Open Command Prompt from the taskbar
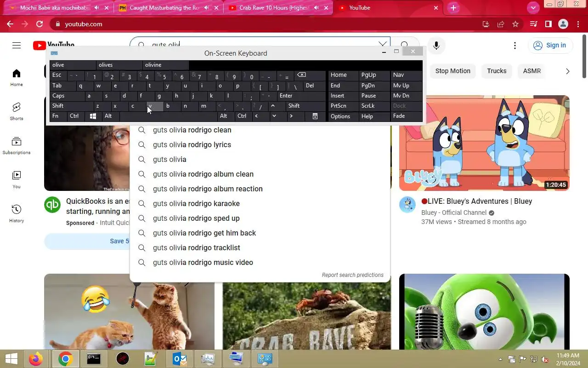Image resolution: width=588 pixels, height=368 pixels. (x=94, y=359)
